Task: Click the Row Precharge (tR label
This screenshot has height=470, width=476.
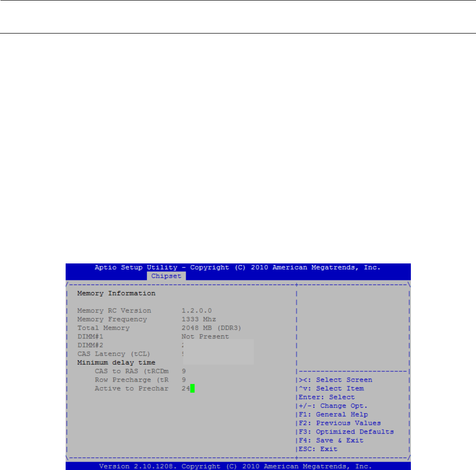Action: (132, 380)
